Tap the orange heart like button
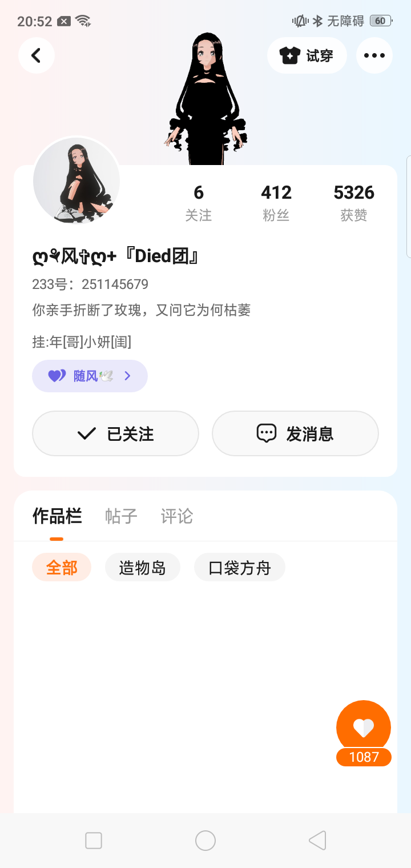This screenshot has width=411, height=868. click(x=364, y=728)
